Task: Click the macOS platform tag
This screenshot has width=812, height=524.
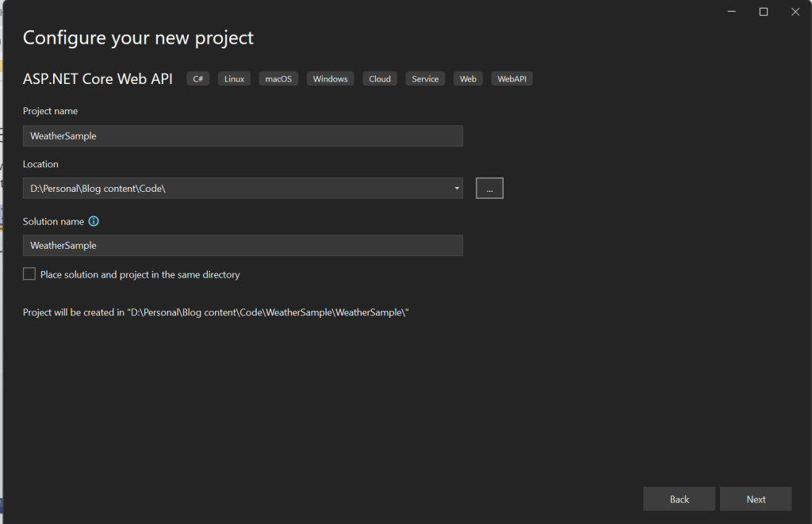Action: (x=278, y=79)
